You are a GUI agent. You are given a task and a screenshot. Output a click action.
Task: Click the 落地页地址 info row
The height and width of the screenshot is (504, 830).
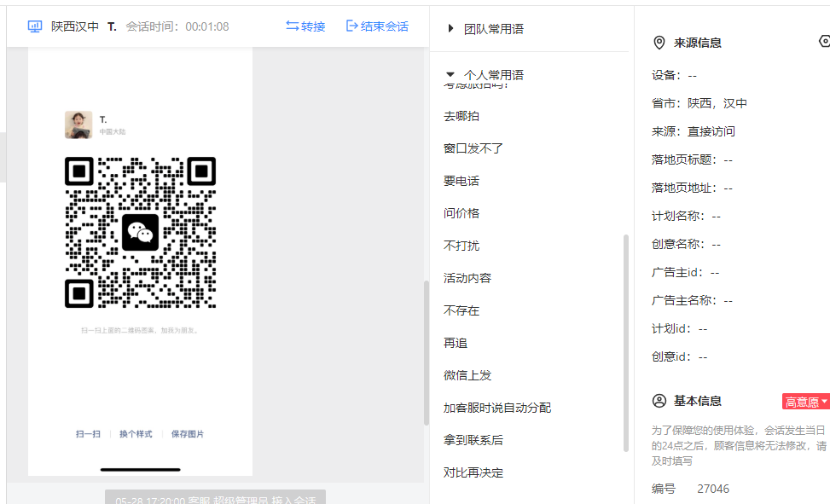pyautogui.click(x=693, y=188)
